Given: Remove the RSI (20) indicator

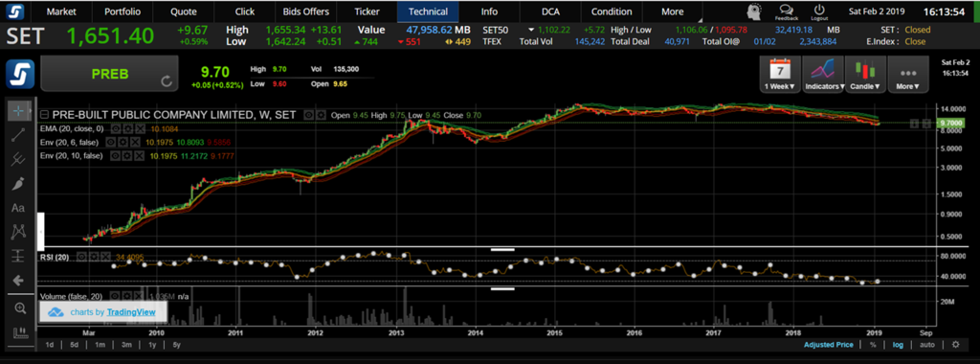Looking at the screenshot, I should (x=105, y=257).
